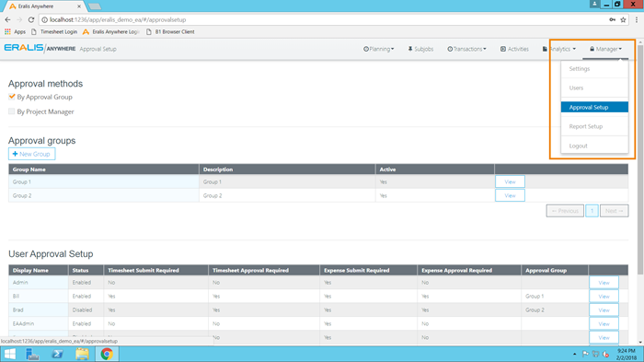644x362 pixels.
Task: Open File Explorer from taskbar
Action: coord(82,354)
